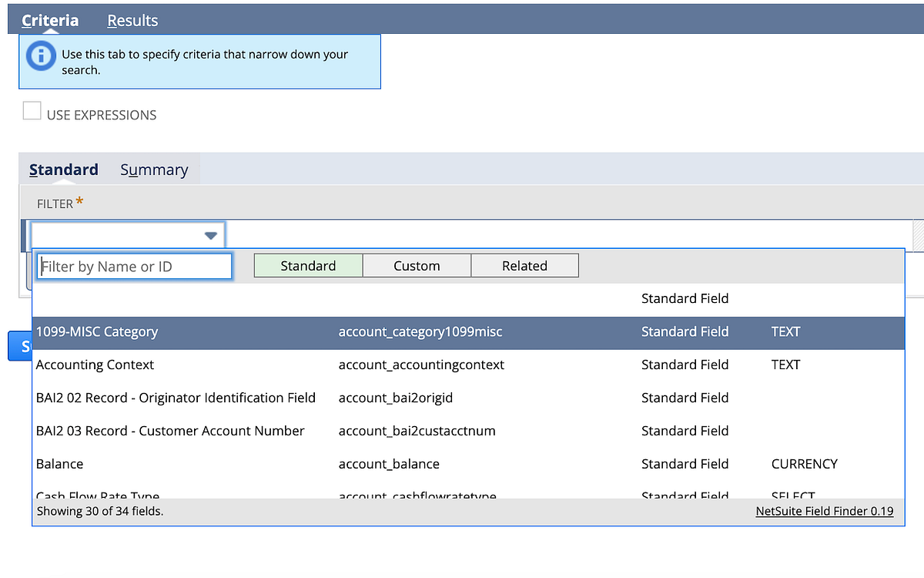Image resolution: width=924 pixels, height=578 pixels.
Task: Enable the USE EXPRESSIONS checkbox
Action: pos(32,111)
